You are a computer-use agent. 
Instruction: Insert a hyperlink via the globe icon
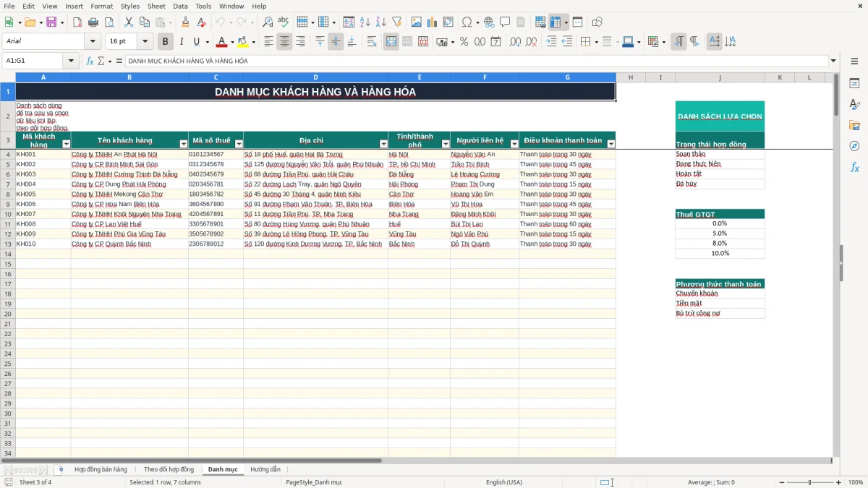pyautogui.click(x=490, y=22)
